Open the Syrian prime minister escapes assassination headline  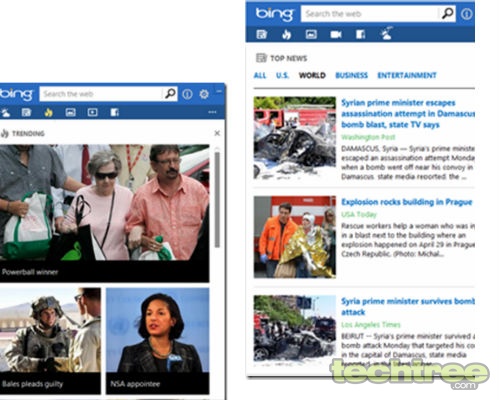[x=408, y=113]
